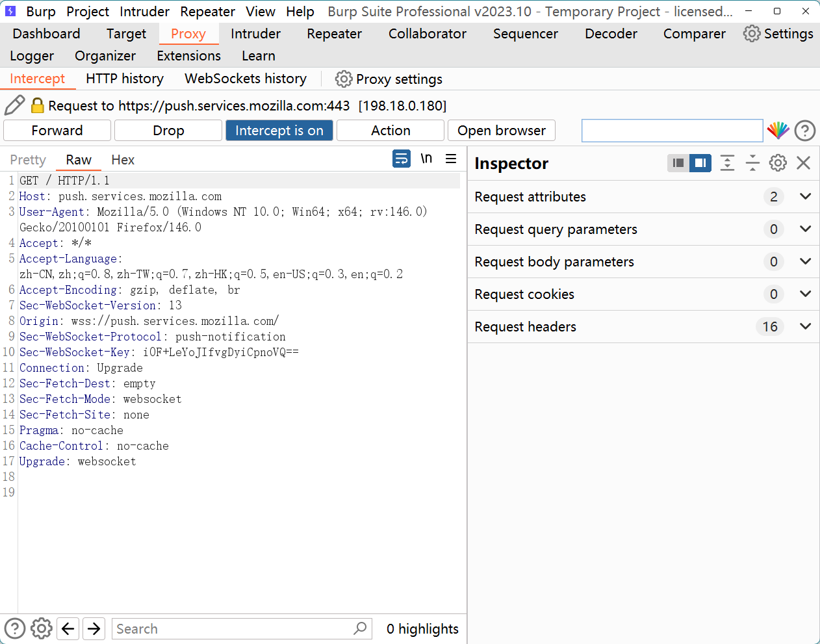Click the Burp Suite logo icon
The image size is (820, 644).
(10, 11)
